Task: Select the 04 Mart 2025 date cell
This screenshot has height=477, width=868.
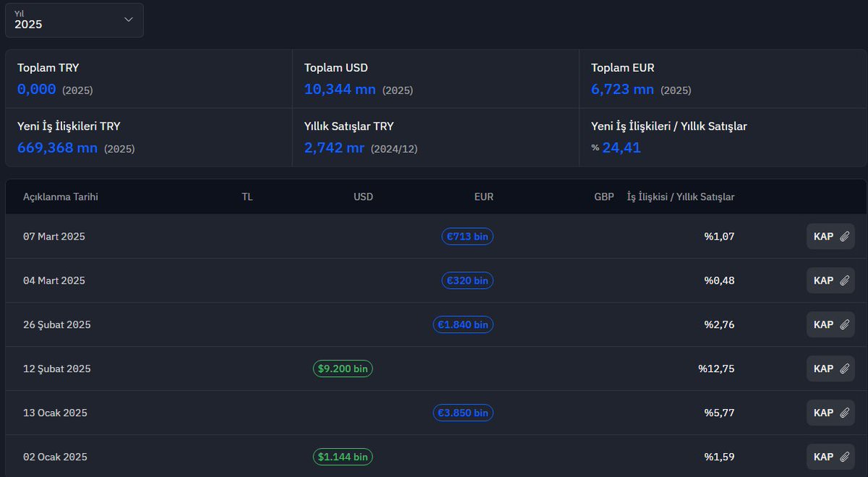Action: pos(54,280)
